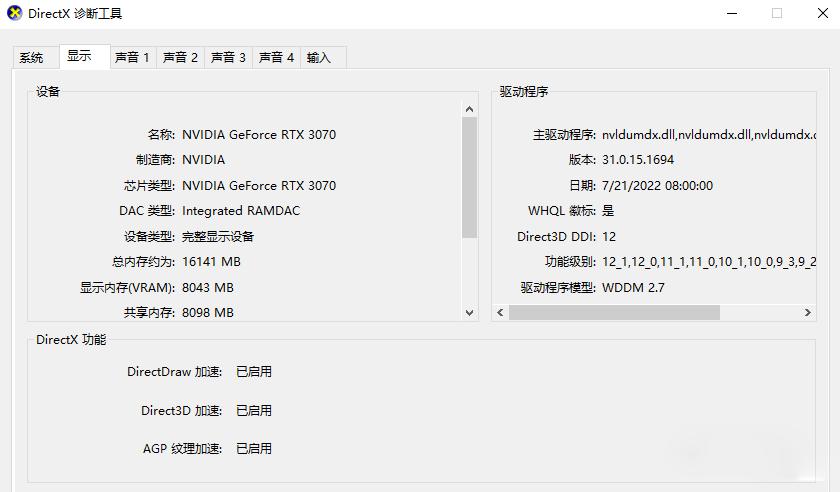Select the 显示 tab
Image resolution: width=840 pixels, height=492 pixels.
[x=80, y=57]
